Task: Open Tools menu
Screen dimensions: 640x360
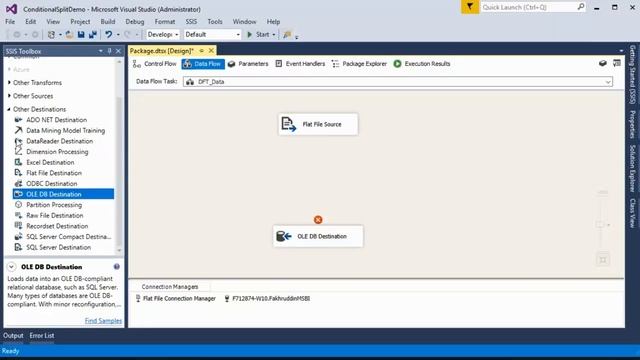Action: (215, 22)
